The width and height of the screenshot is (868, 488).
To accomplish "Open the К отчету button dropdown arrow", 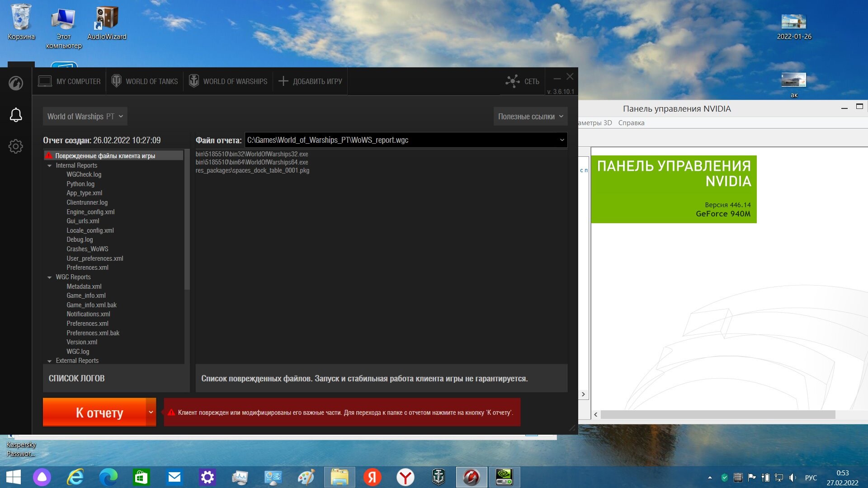I will 151,412.
